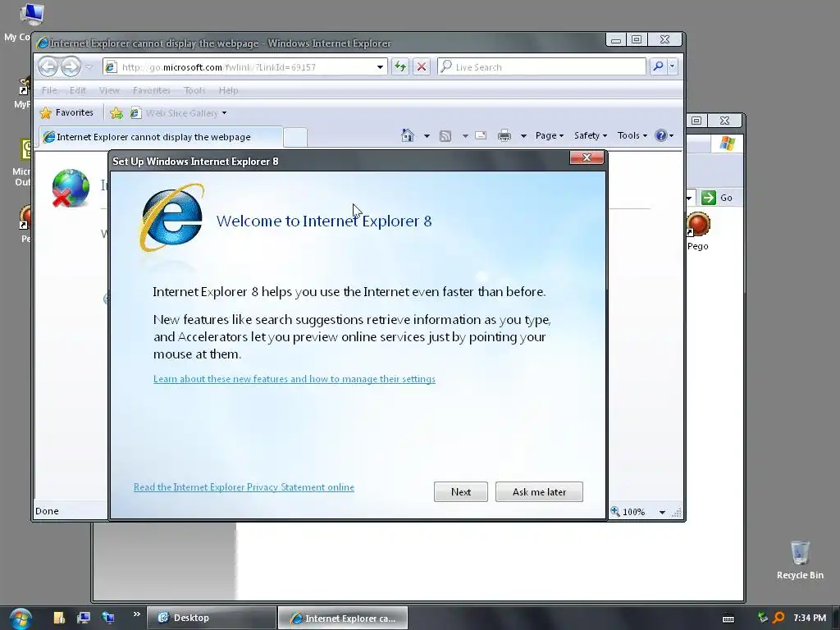Open the Recycle Bin
The height and width of the screenshot is (630, 840).
coord(800,559)
